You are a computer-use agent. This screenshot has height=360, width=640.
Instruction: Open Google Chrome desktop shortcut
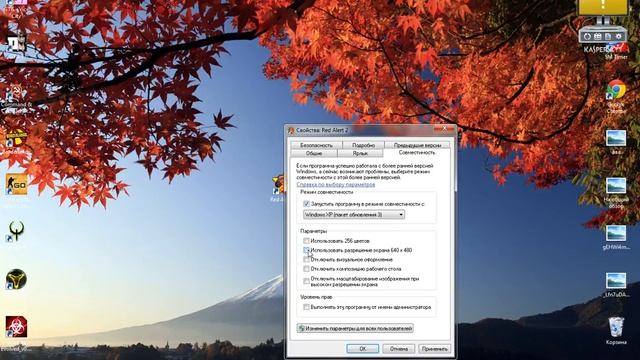coord(616,90)
